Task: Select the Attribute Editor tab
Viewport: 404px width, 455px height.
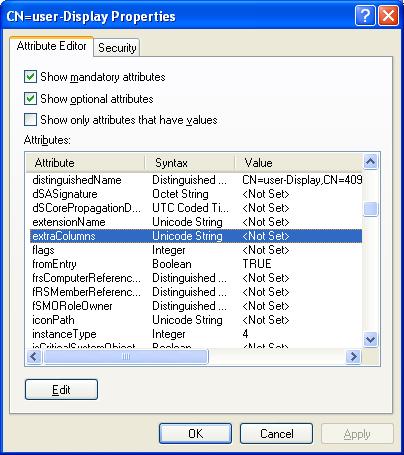Action: pos(51,46)
